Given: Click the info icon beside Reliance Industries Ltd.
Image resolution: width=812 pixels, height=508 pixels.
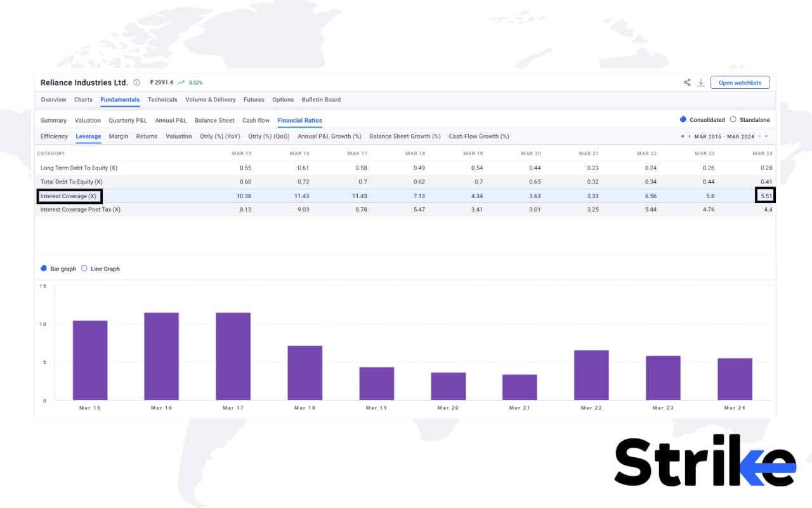Looking at the screenshot, I should click(136, 83).
